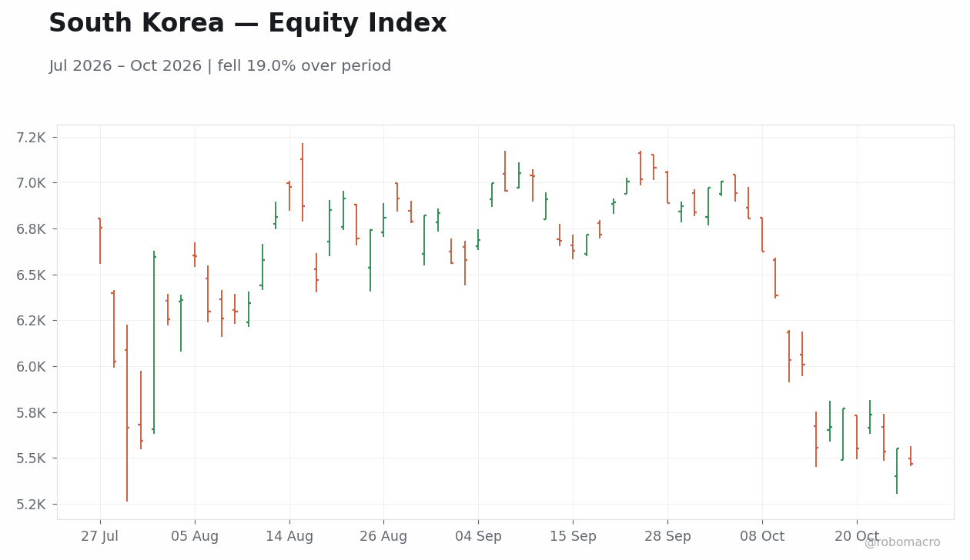
Task: Click the 27 Jul x-axis label
Action: (x=100, y=537)
